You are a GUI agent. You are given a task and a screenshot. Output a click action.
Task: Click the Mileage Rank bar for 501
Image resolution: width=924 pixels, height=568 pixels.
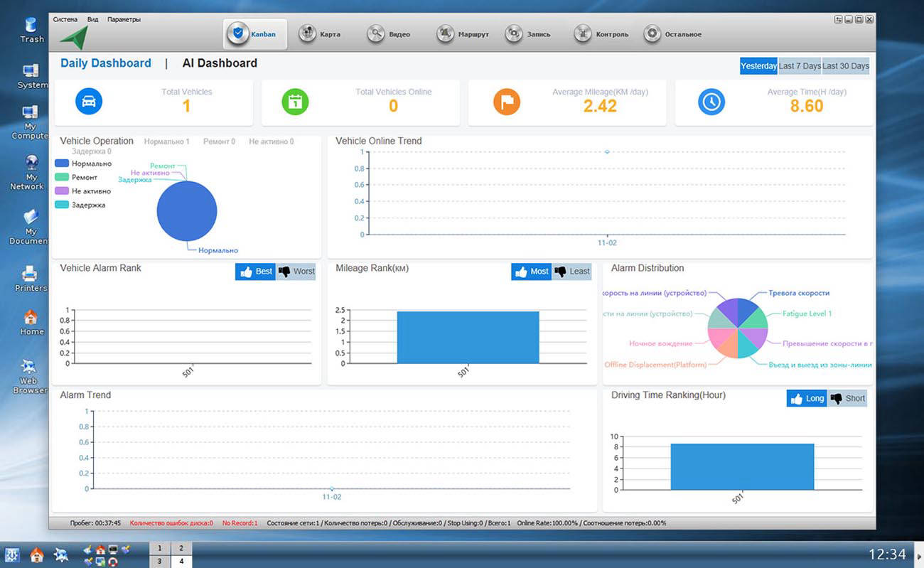click(x=468, y=337)
